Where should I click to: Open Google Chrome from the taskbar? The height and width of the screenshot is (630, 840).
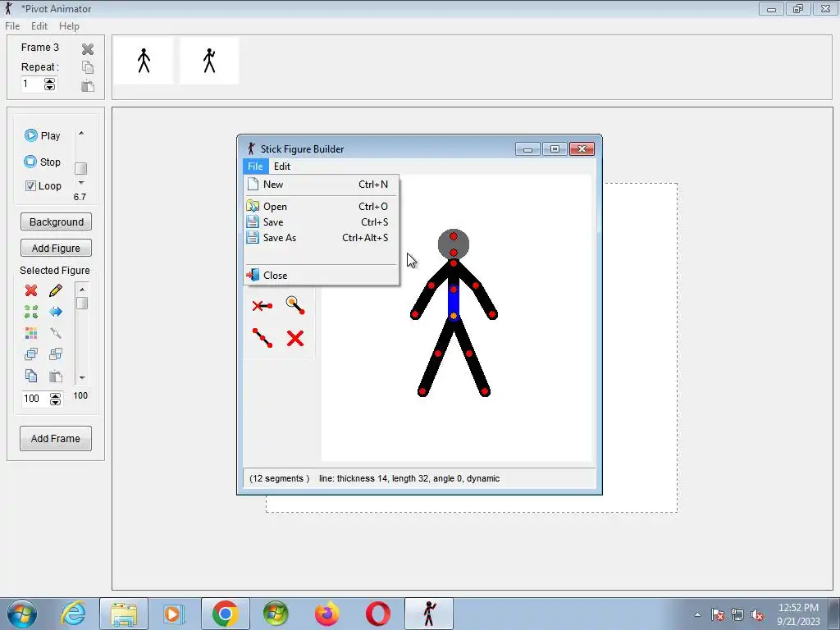226,614
